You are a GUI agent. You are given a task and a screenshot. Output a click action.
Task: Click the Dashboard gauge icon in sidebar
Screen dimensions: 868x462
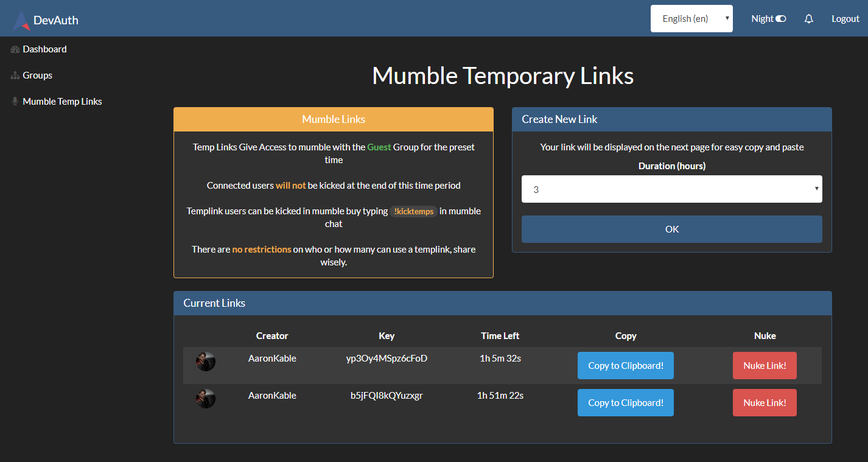click(15, 49)
